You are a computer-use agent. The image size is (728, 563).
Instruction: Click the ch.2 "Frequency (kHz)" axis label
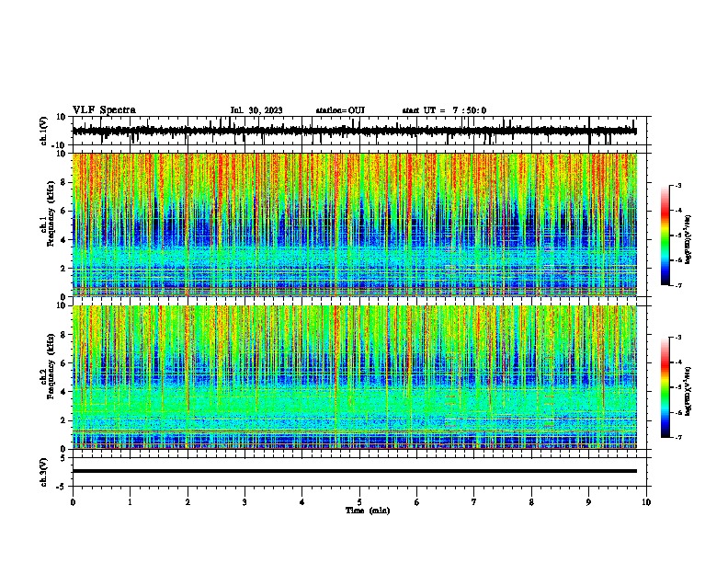tap(51, 366)
